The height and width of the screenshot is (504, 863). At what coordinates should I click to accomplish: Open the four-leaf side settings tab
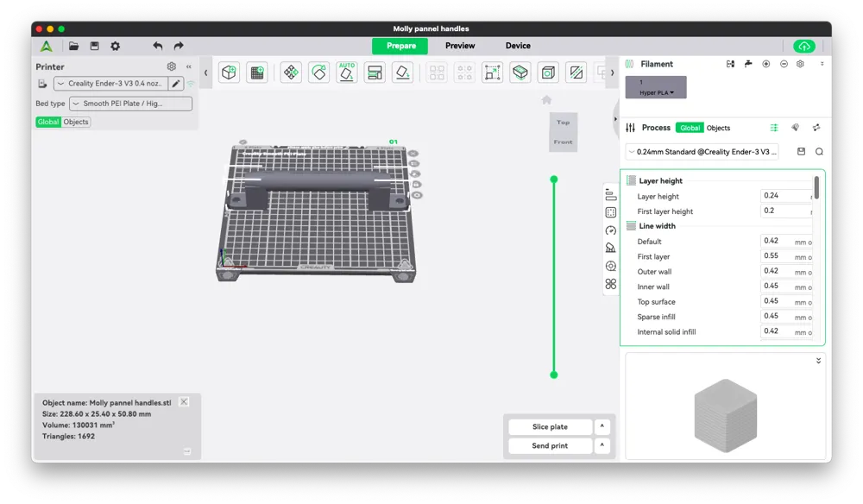coord(610,284)
